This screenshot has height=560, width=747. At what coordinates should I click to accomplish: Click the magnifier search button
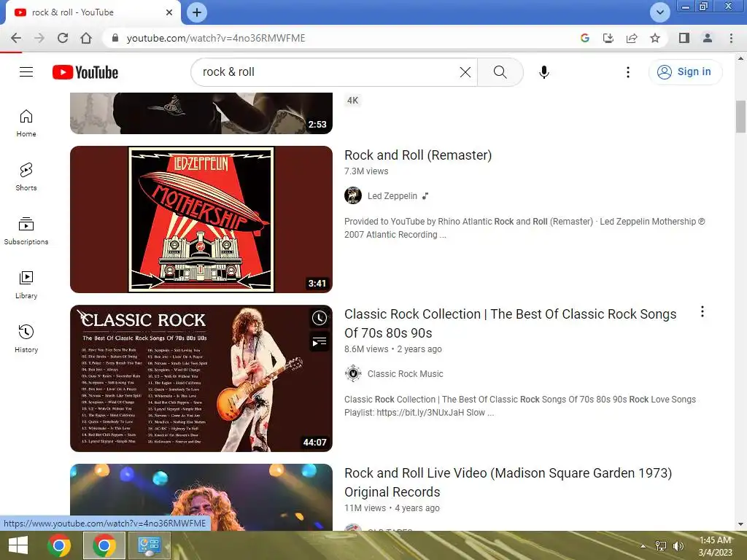(x=500, y=72)
